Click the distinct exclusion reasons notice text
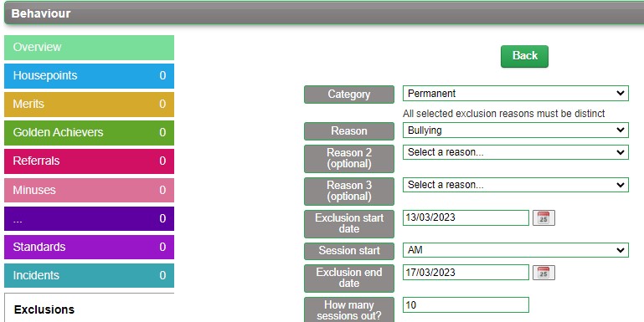Screen dimensions: 644x322 click(503, 114)
